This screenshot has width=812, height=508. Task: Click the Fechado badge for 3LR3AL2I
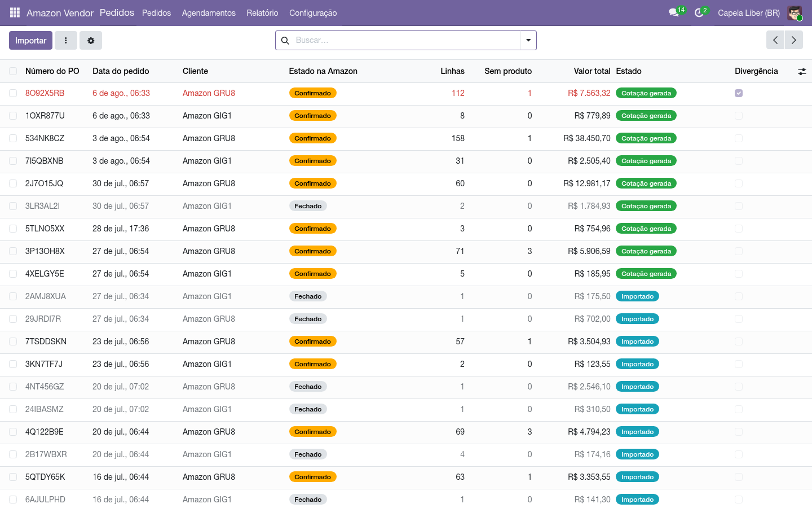coord(308,206)
